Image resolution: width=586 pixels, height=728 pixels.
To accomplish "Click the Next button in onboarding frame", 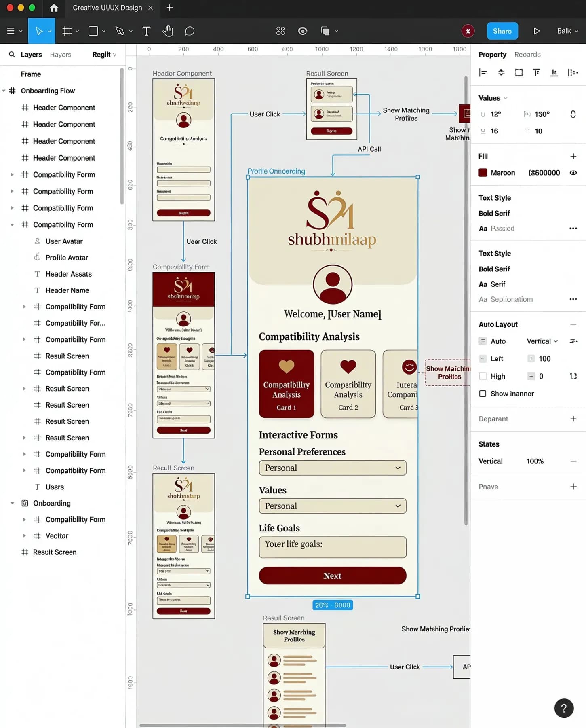I will [332, 576].
